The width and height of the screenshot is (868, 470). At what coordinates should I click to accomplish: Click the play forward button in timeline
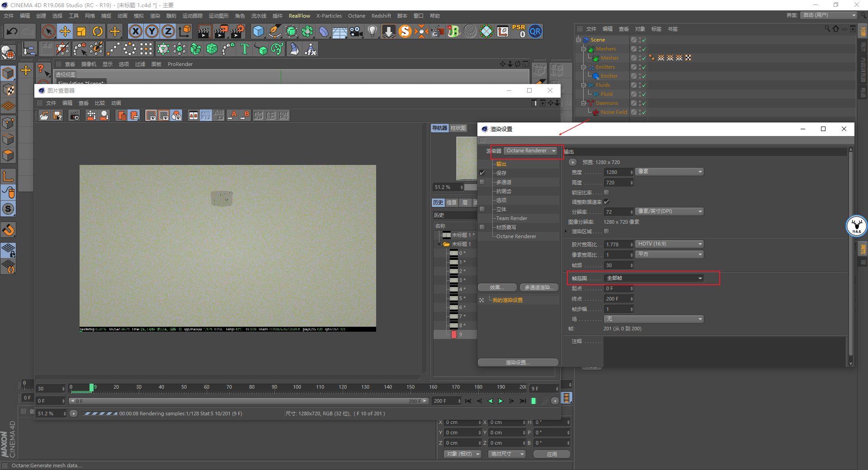point(501,401)
